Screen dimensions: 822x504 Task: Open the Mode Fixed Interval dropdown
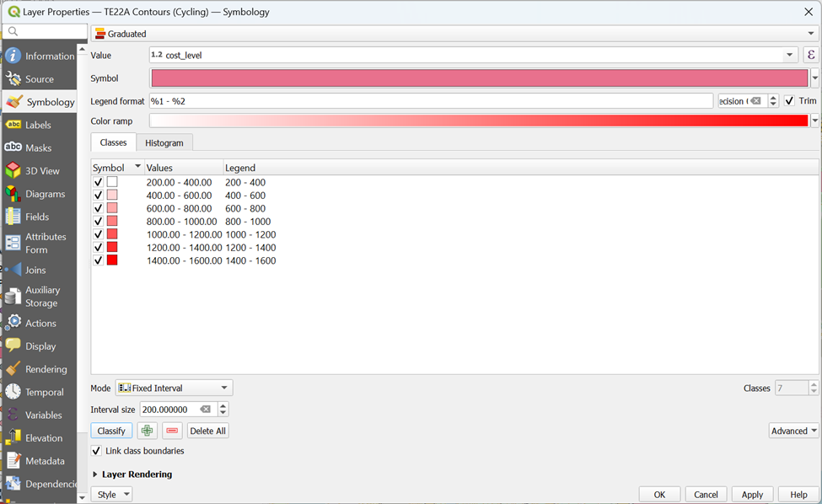click(x=174, y=389)
